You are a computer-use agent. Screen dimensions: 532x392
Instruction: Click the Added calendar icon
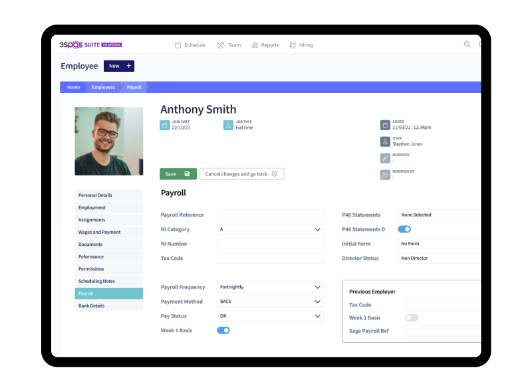tap(385, 125)
